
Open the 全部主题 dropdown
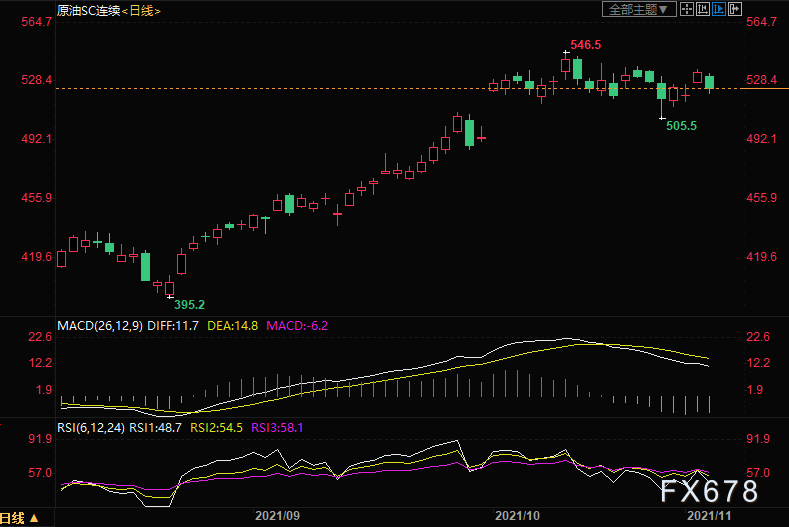(639, 9)
